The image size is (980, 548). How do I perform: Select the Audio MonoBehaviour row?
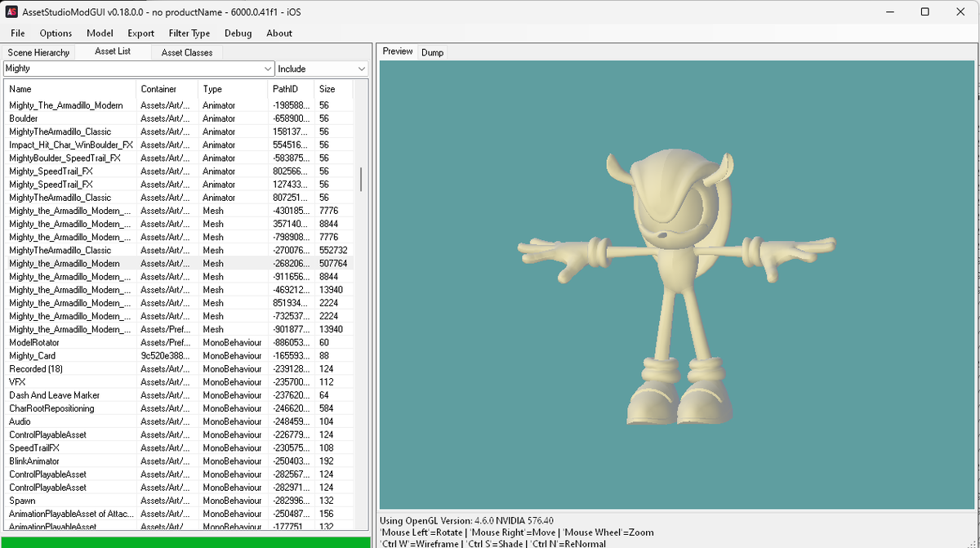[x=179, y=421]
